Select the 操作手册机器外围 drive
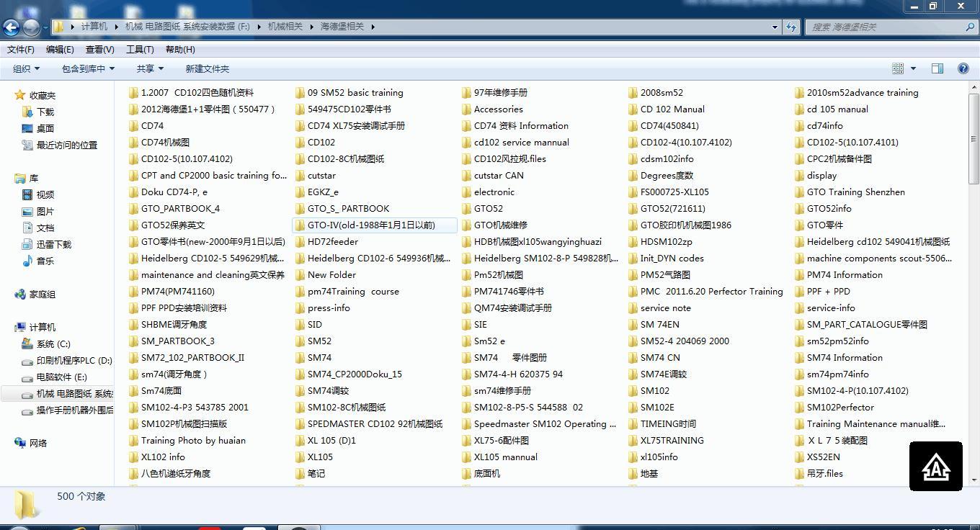The height and width of the screenshot is (530, 980). point(67,410)
